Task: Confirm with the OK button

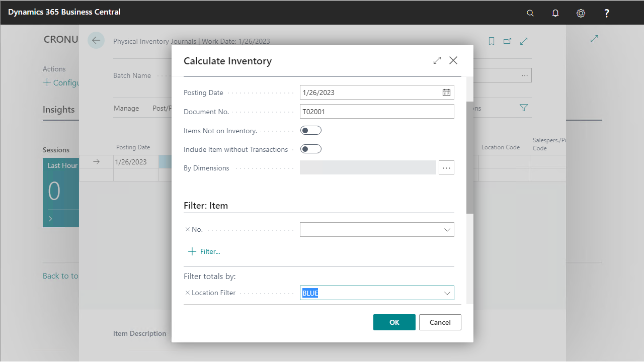Action: coord(394,322)
